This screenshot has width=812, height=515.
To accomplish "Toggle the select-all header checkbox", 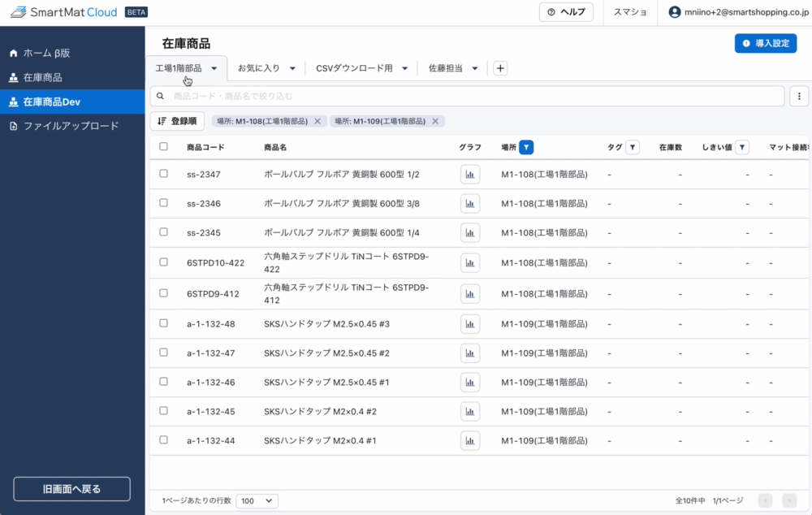I will coord(164,147).
